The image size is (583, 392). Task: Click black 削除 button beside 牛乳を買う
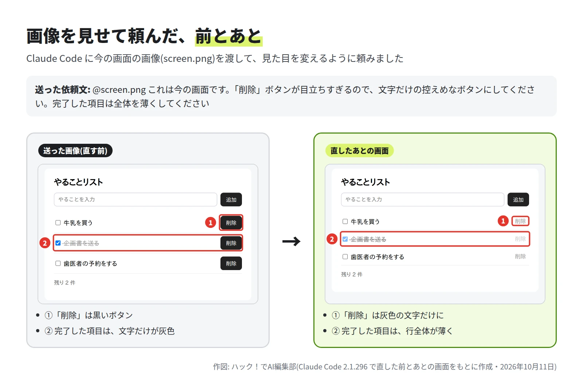click(231, 223)
